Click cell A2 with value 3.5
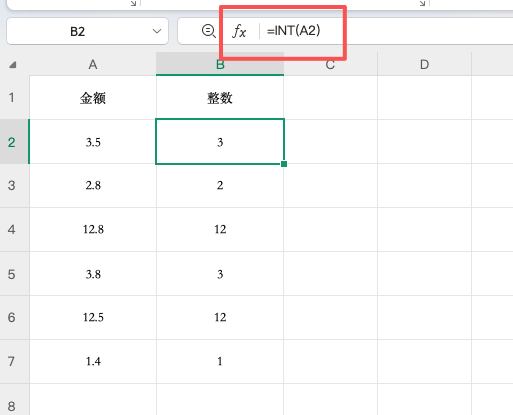 [93, 142]
